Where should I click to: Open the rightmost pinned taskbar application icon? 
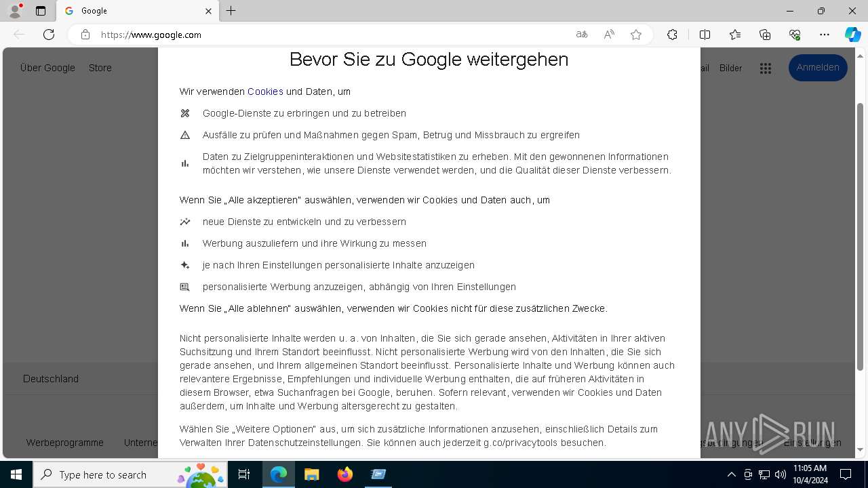point(378,474)
